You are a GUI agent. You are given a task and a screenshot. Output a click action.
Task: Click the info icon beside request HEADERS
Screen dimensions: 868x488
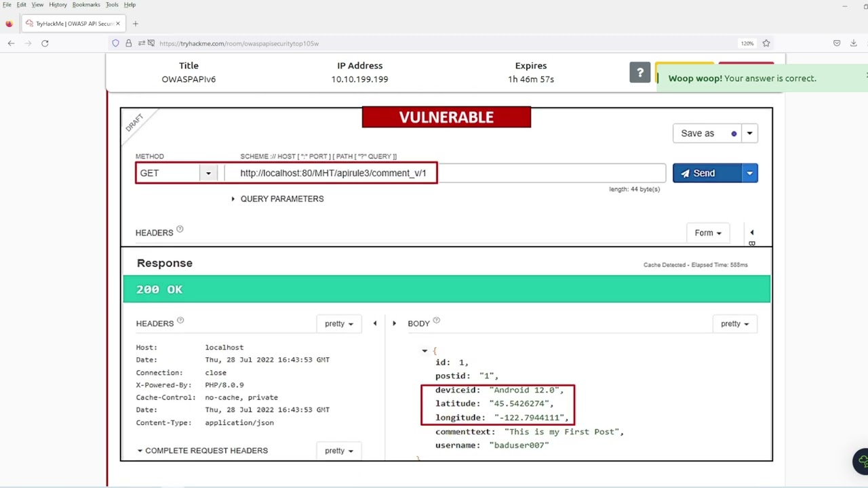click(180, 229)
